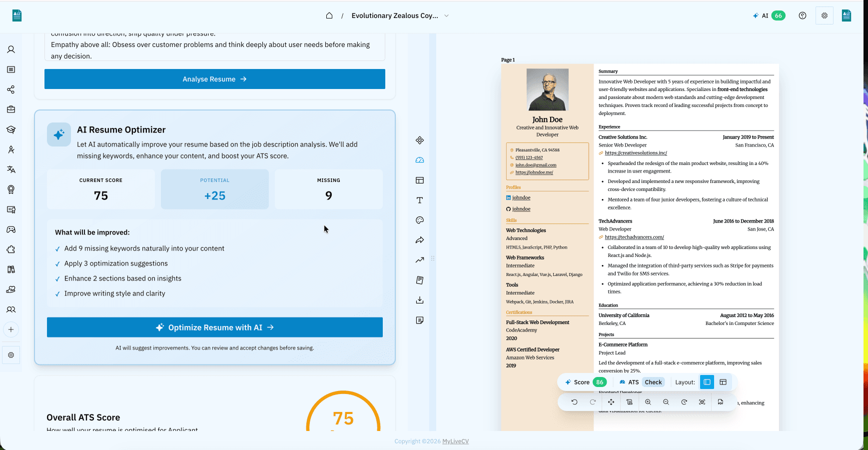
Task: Click the scroll page icon in bottom toolbar
Action: tap(629, 402)
